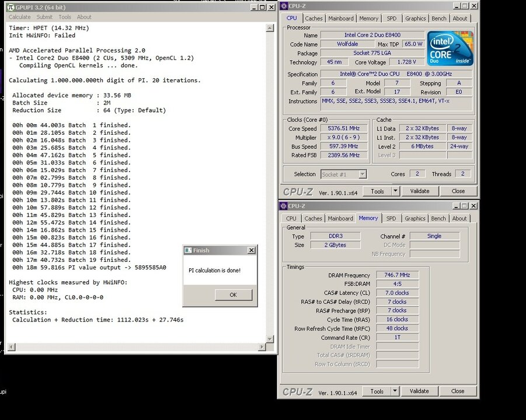526x420 pixels.
Task: Click Tools button in lower CPU-Z
Action: pos(377,391)
